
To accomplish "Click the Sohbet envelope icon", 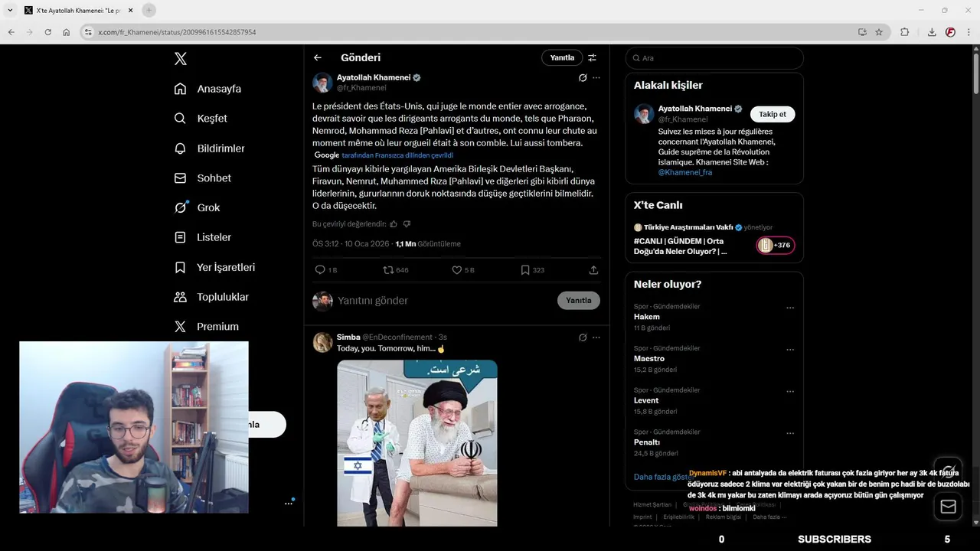I will pos(180,178).
